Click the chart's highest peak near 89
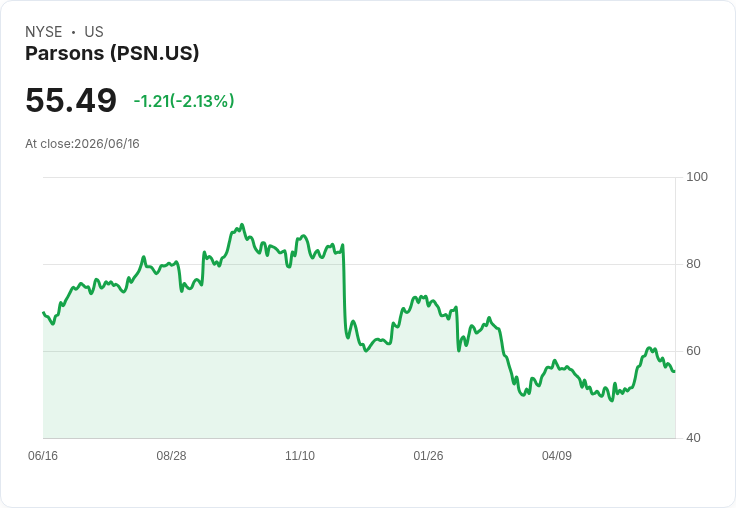Viewport: 736px width, 508px height. [x=242, y=225]
